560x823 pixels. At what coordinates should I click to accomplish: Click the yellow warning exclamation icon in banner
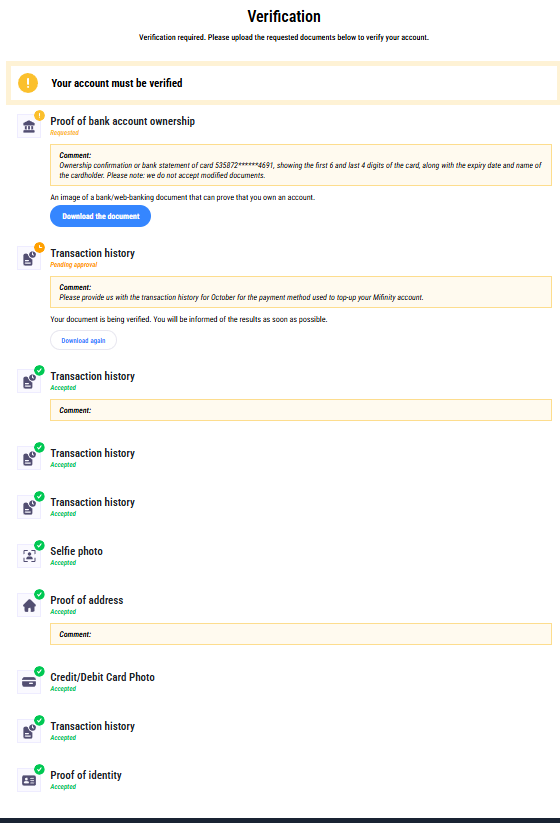tap(28, 83)
